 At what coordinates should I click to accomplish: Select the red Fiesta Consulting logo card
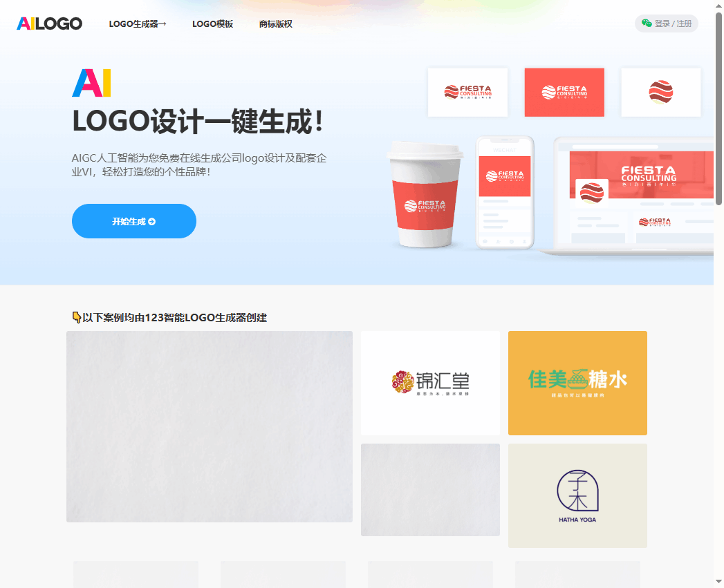tap(564, 92)
